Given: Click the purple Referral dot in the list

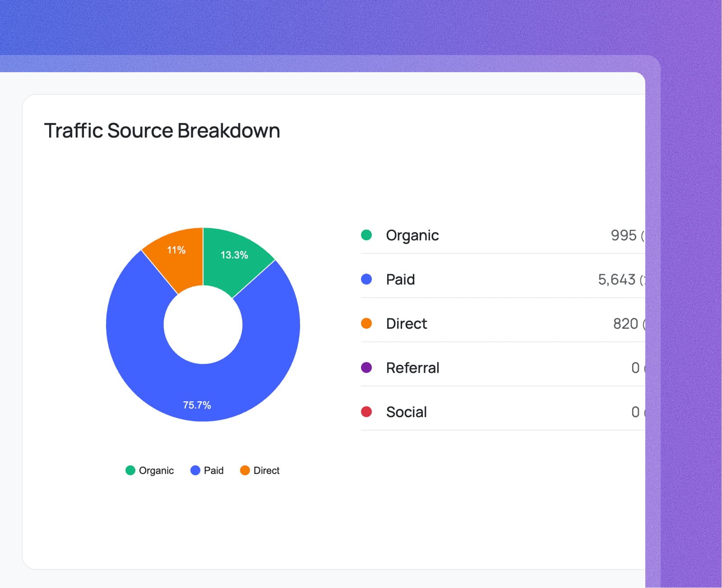Looking at the screenshot, I should 366,367.
